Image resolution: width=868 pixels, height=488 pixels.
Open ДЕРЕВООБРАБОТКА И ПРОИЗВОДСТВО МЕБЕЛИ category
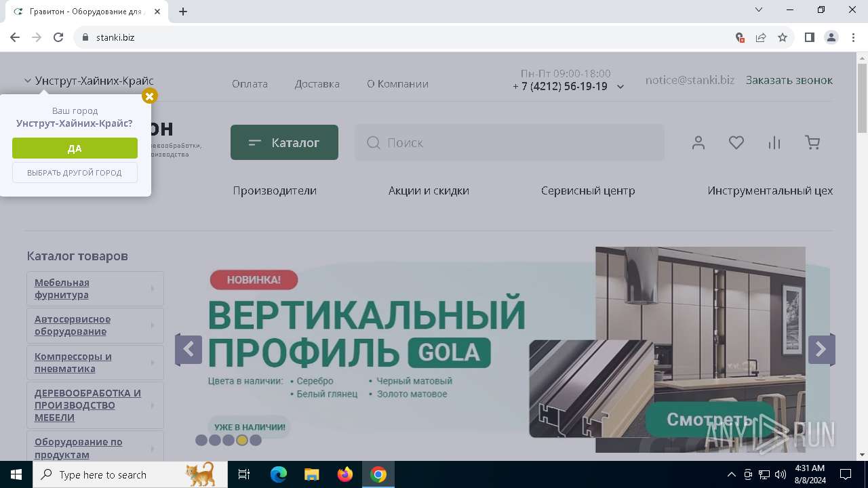tap(87, 405)
